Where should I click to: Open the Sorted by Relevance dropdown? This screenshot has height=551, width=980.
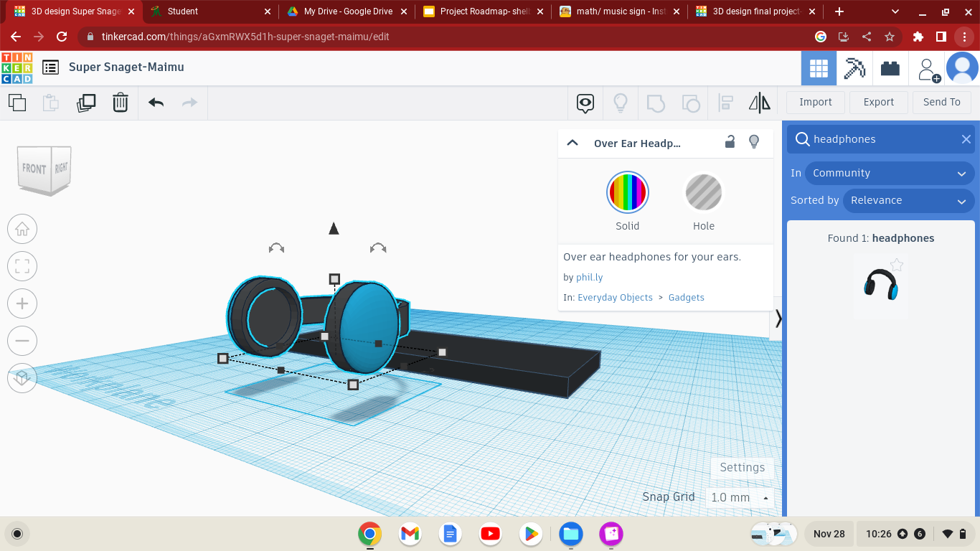(x=909, y=200)
